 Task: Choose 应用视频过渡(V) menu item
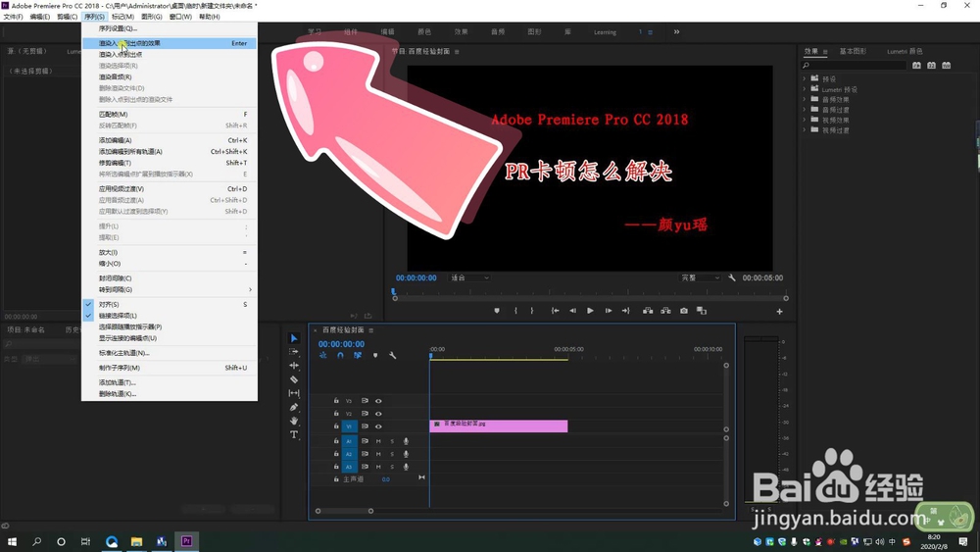coord(169,189)
